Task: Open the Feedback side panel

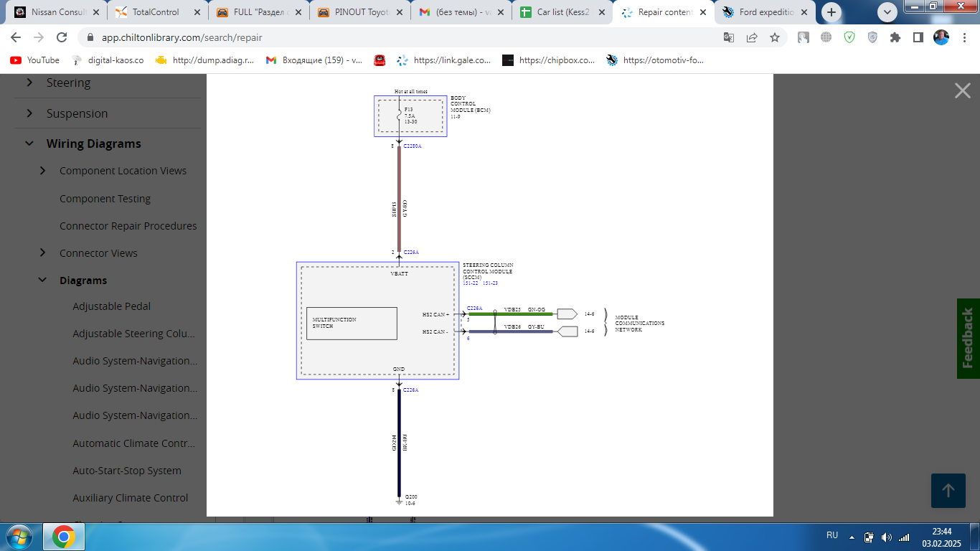Action: point(968,338)
